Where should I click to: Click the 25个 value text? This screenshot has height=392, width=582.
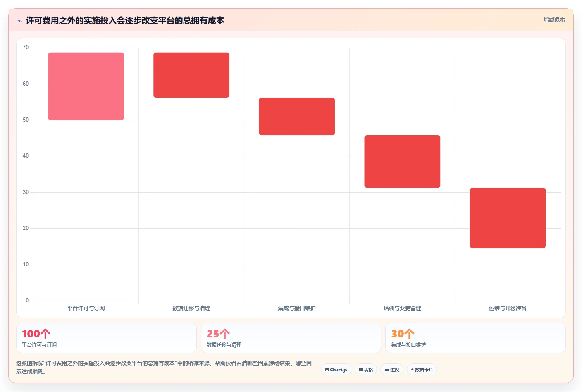218,334
